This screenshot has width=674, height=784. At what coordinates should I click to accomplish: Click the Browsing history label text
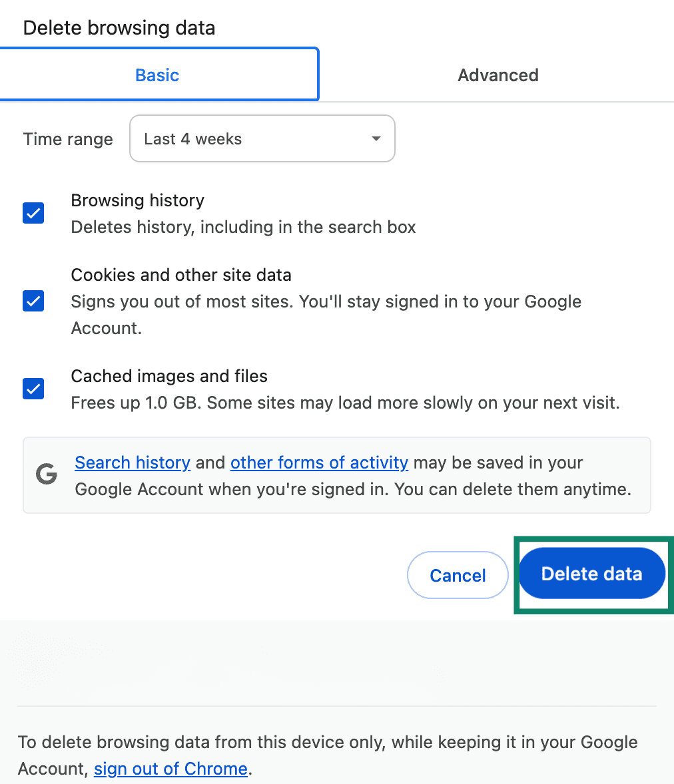[x=137, y=200]
